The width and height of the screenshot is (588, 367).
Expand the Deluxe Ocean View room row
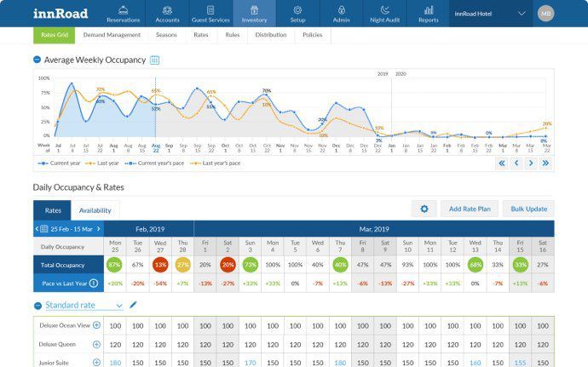pyautogui.click(x=96, y=325)
